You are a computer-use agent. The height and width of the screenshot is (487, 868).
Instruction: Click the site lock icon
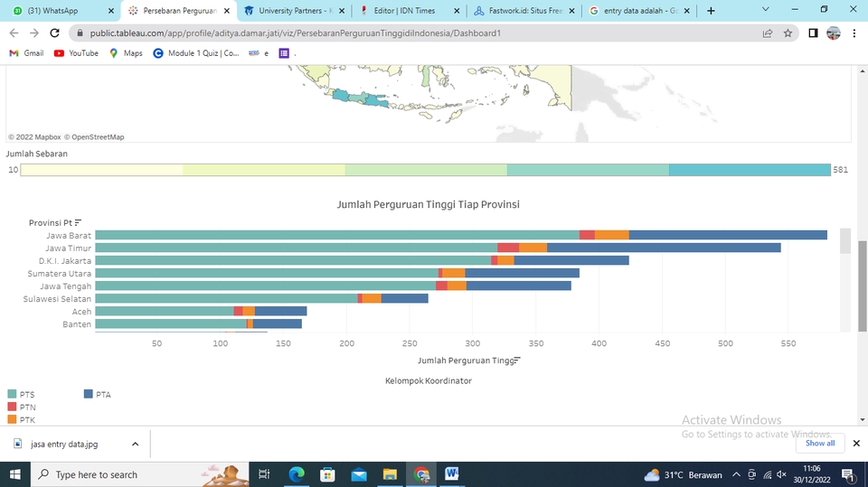pyautogui.click(x=80, y=33)
